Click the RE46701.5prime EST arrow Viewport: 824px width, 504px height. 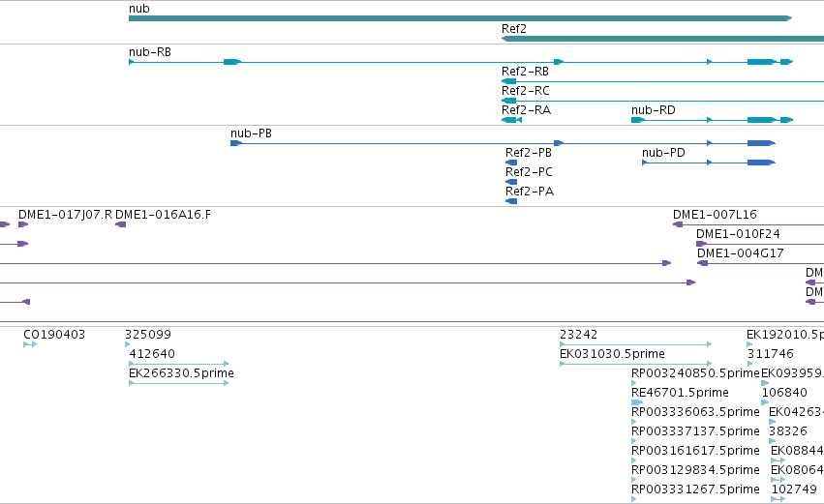click(637, 402)
